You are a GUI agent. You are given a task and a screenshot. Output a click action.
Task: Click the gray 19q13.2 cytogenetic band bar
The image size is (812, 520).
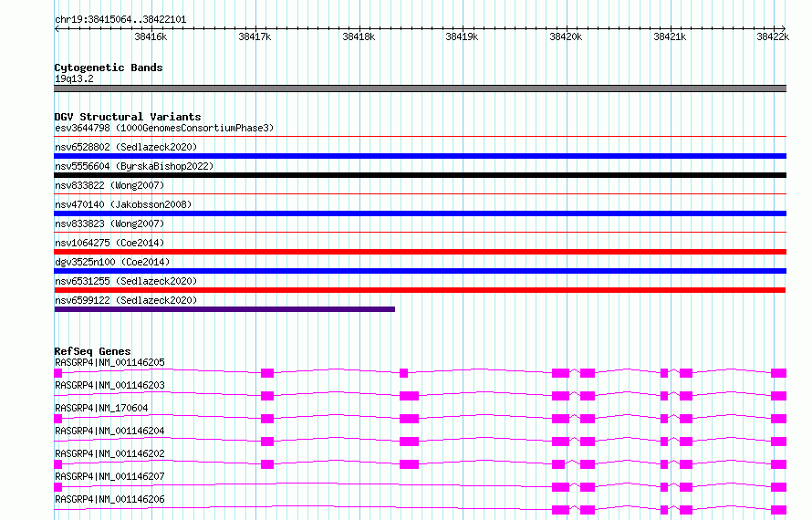click(420, 88)
